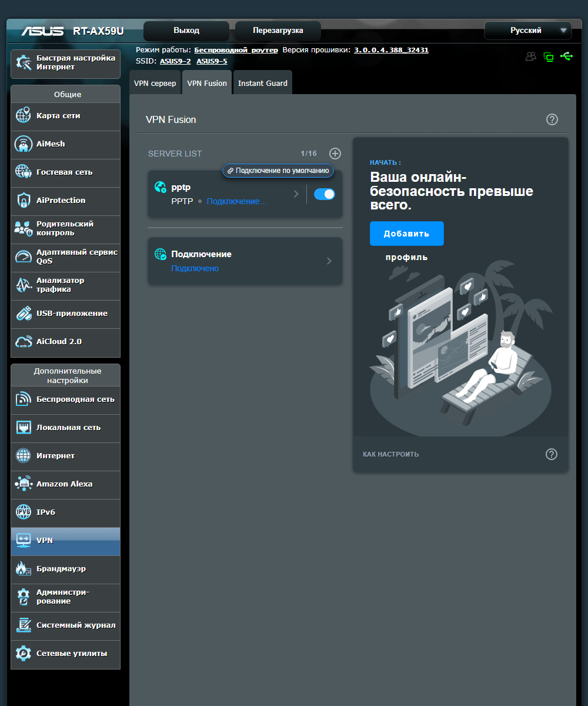
Task: Click the Перезагрузка reboot button
Action: 278,31
